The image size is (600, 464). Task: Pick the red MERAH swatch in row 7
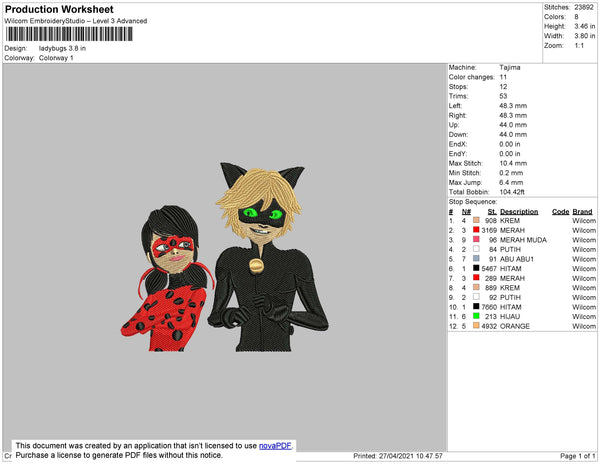pyautogui.click(x=476, y=278)
